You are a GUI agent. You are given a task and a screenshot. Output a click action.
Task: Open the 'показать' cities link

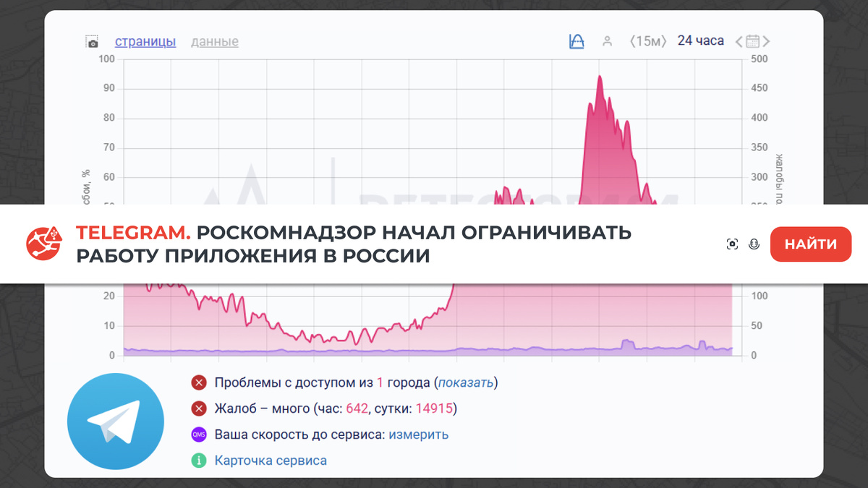click(x=466, y=382)
